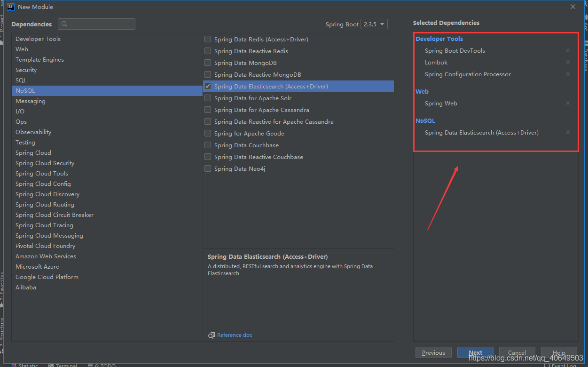The image size is (588, 367).
Task: Click the Reference doc icon
Action: click(x=212, y=335)
